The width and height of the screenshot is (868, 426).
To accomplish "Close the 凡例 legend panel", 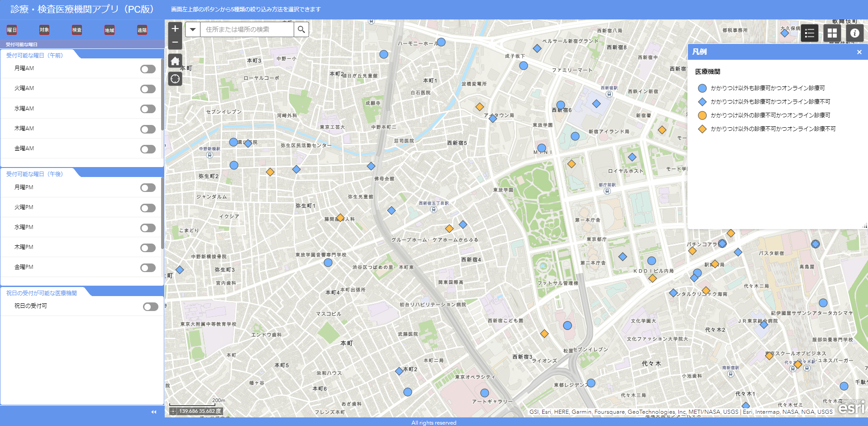I will (x=859, y=52).
